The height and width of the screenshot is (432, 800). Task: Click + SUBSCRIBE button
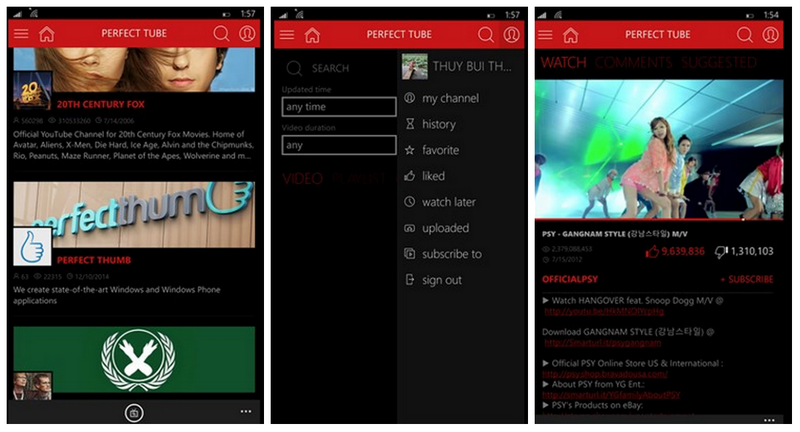(x=746, y=279)
